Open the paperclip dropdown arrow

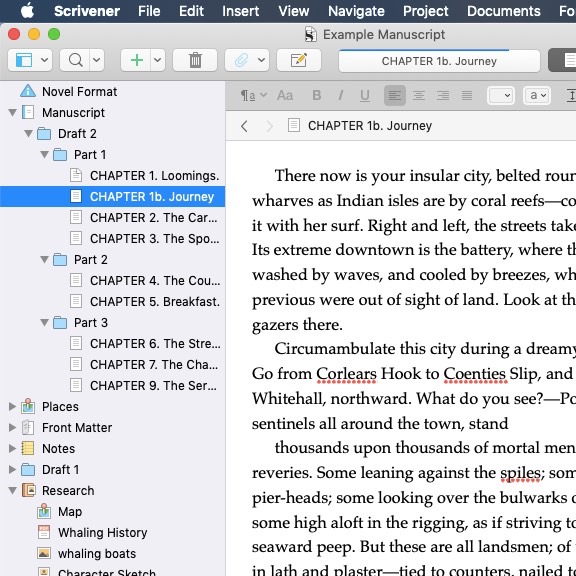262,60
